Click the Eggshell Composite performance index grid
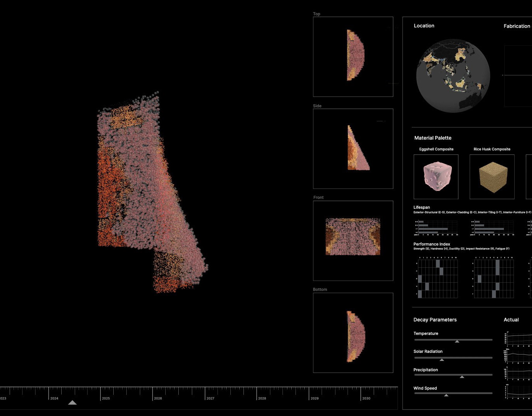This screenshot has height=416, width=532. (437, 277)
